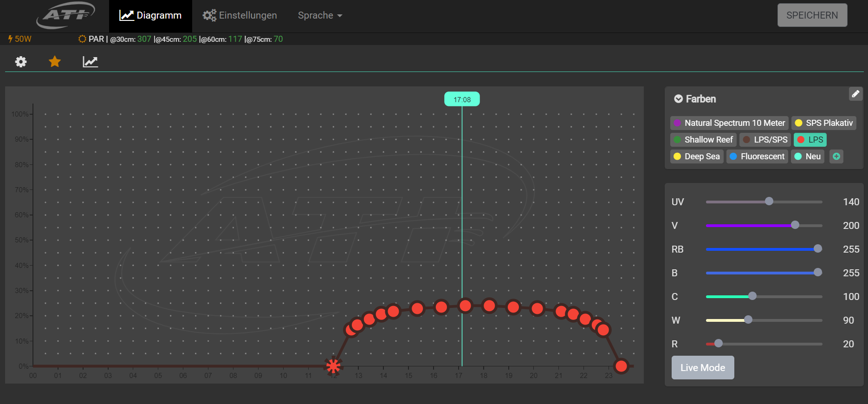Select the LPS color preset
The image size is (868, 404).
(810, 140)
